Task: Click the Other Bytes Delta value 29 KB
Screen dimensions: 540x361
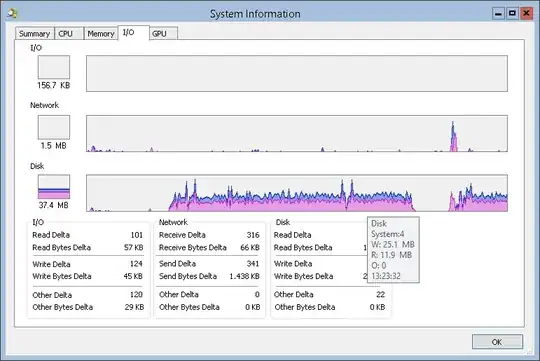Action: 134,307
